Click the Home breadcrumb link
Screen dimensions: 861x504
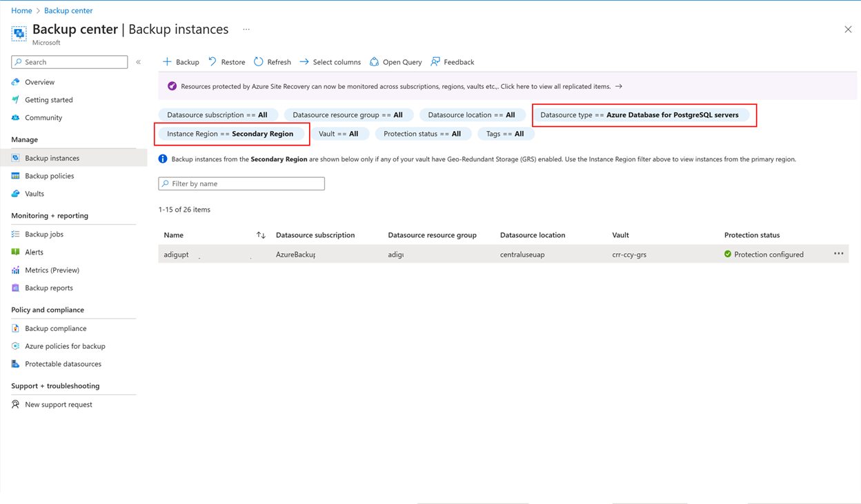(21, 10)
